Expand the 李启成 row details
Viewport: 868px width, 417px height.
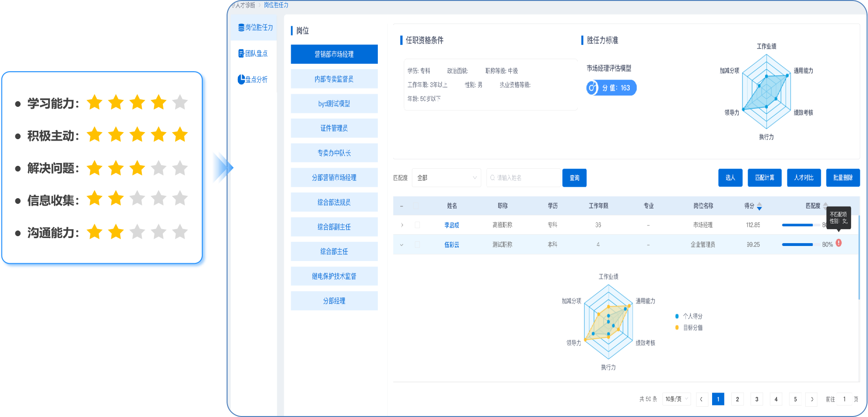pos(402,225)
